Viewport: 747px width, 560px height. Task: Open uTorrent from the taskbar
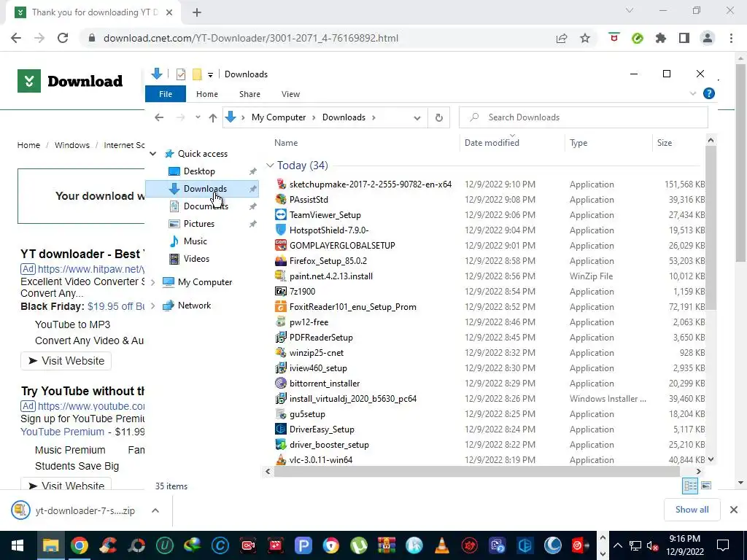point(359,545)
